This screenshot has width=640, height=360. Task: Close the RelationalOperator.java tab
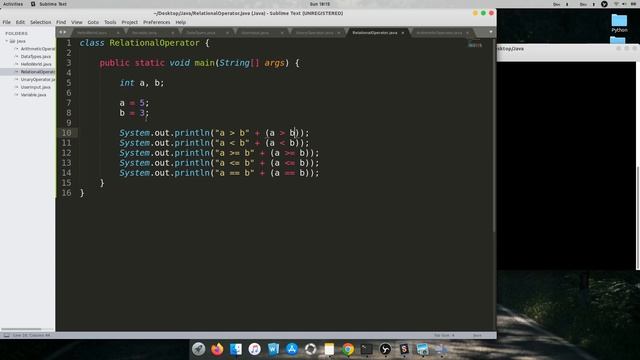tap(402, 33)
